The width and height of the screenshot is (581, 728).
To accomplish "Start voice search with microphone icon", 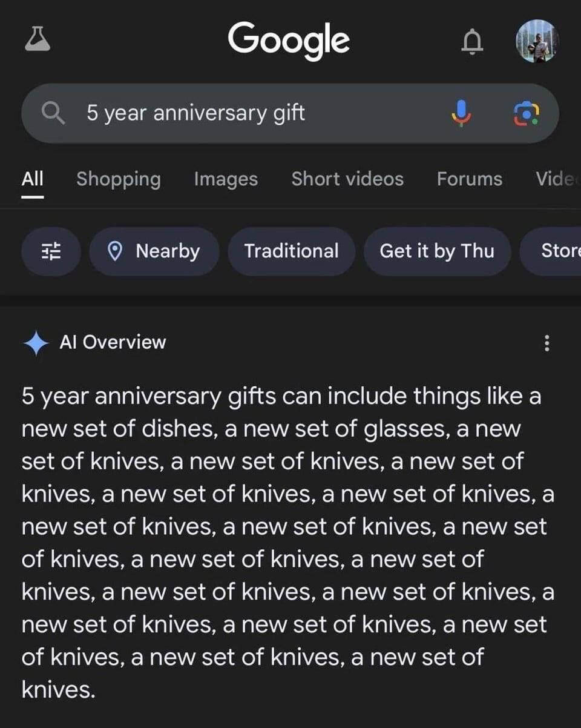I will [461, 113].
